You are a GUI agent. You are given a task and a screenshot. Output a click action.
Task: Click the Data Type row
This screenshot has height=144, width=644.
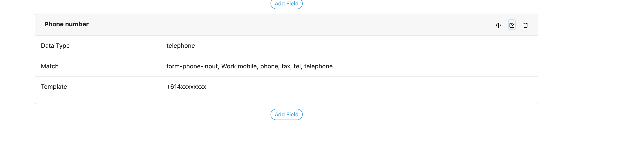pos(56,46)
